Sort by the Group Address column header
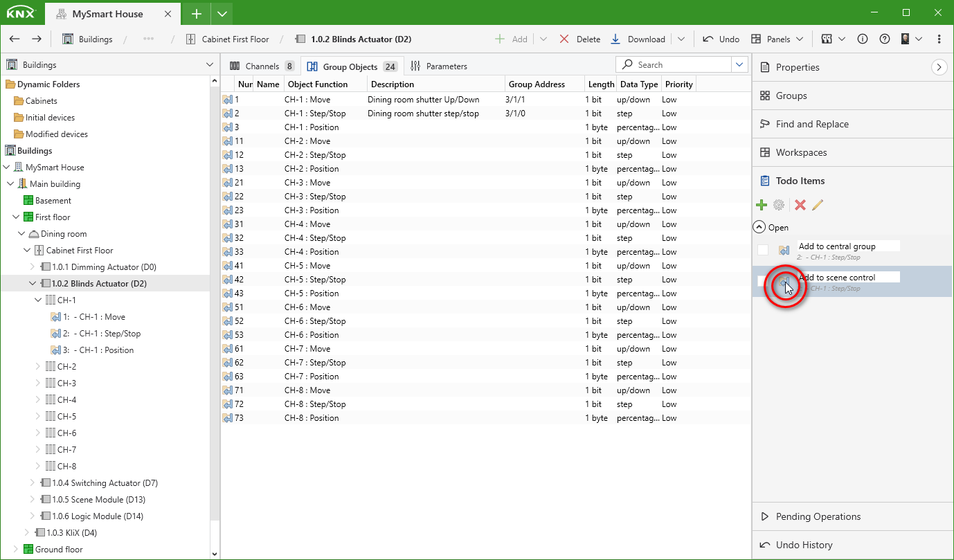This screenshot has width=954, height=560. pyautogui.click(x=545, y=84)
